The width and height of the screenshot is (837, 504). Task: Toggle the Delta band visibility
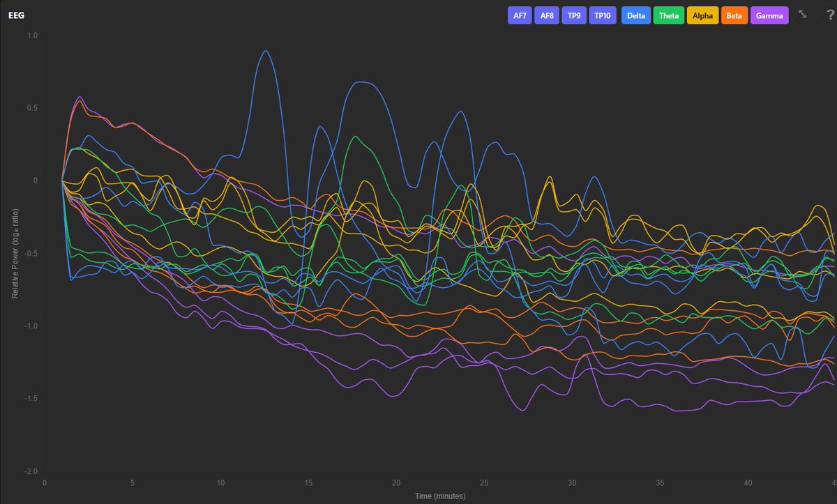635,15
